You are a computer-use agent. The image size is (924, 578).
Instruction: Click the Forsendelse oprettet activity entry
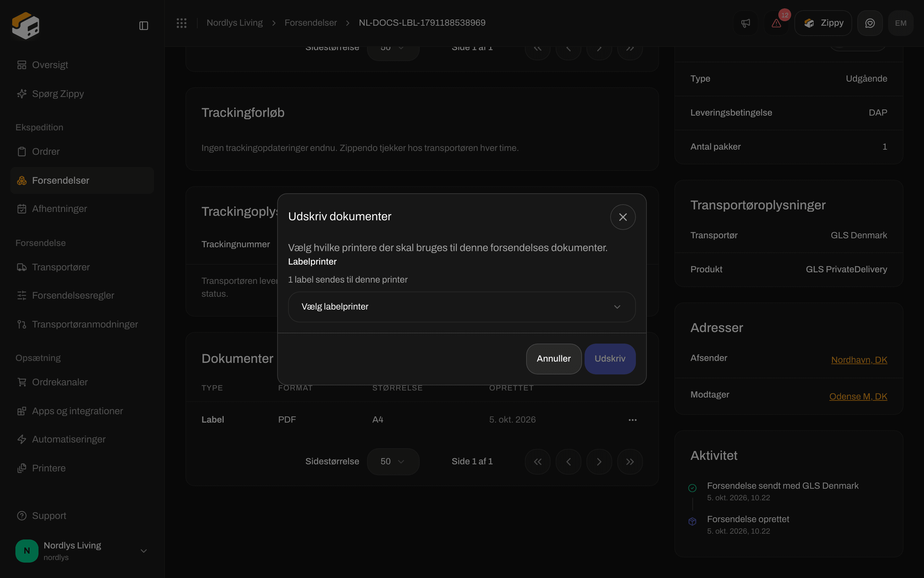pos(748,519)
